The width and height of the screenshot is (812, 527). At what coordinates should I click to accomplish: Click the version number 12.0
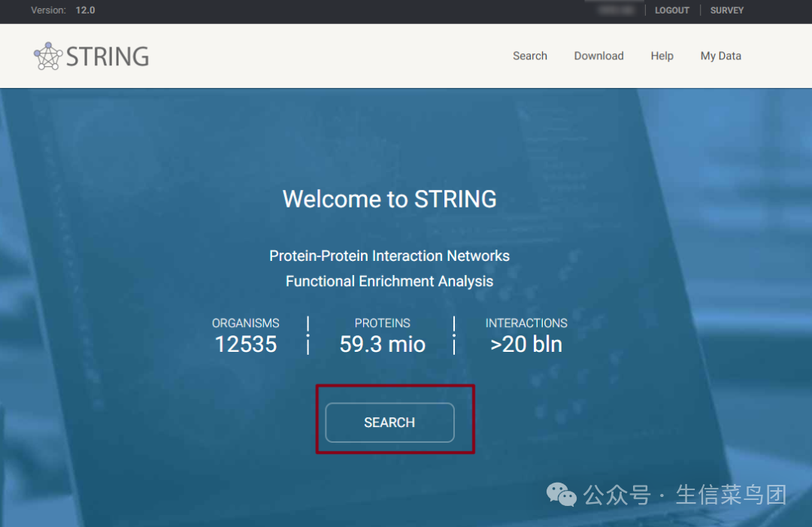85,11
